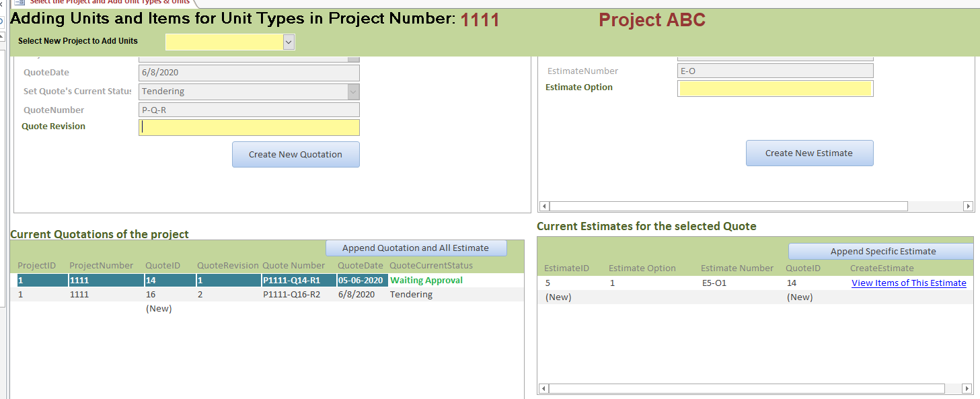980x399 pixels.
Task: Click the EstimateNumber field E-O
Action: point(776,71)
